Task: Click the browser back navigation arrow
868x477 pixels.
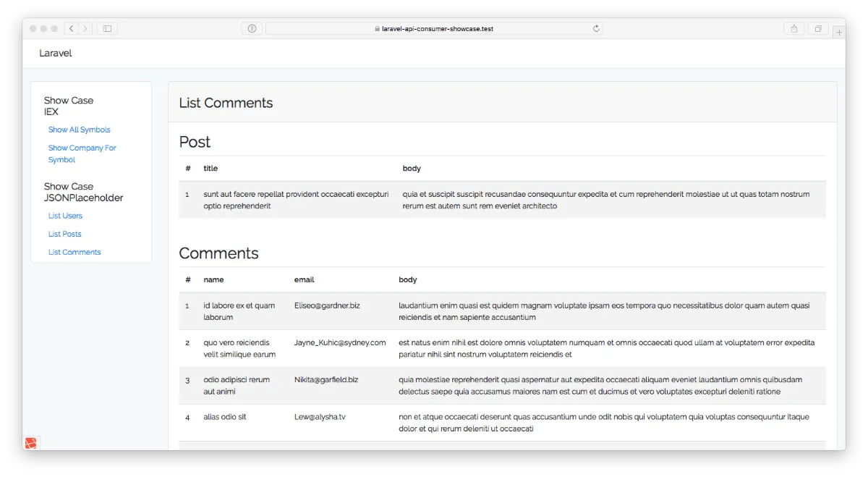Action: (x=71, y=28)
